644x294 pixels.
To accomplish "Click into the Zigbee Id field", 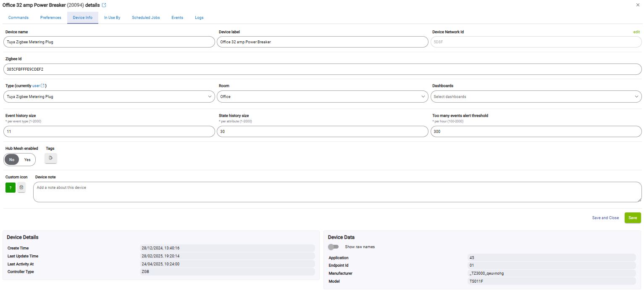I will pos(323,69).
